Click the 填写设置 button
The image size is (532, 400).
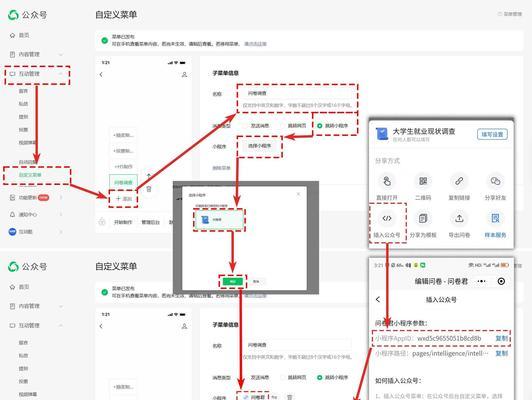point(492,134)
